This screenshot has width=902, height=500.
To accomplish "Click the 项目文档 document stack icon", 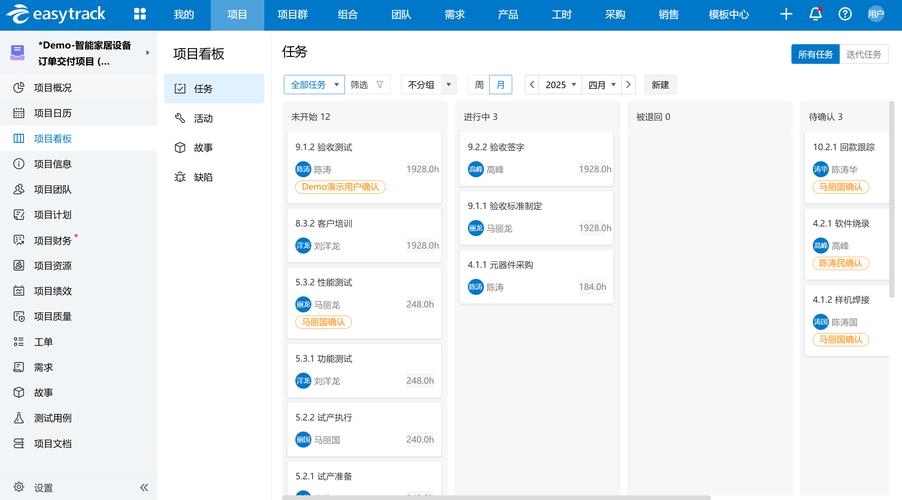I will (x=19, y=443).
